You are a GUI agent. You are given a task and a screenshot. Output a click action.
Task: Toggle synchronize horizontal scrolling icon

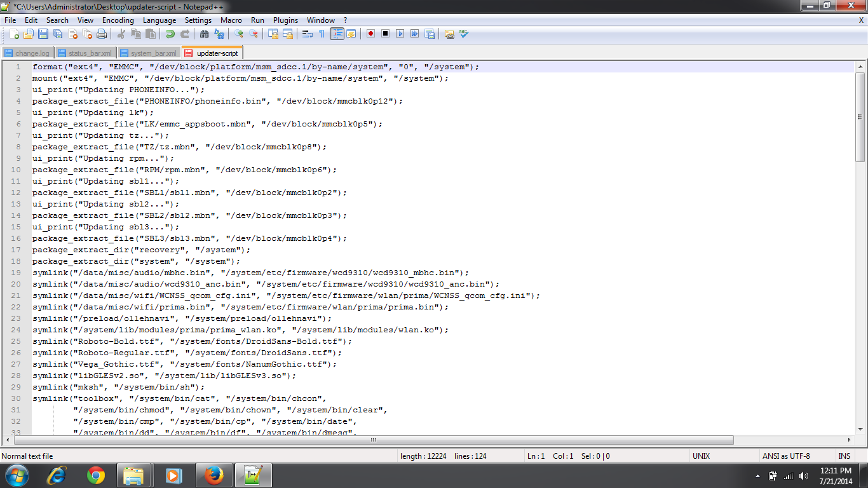(x=287, y=34)
